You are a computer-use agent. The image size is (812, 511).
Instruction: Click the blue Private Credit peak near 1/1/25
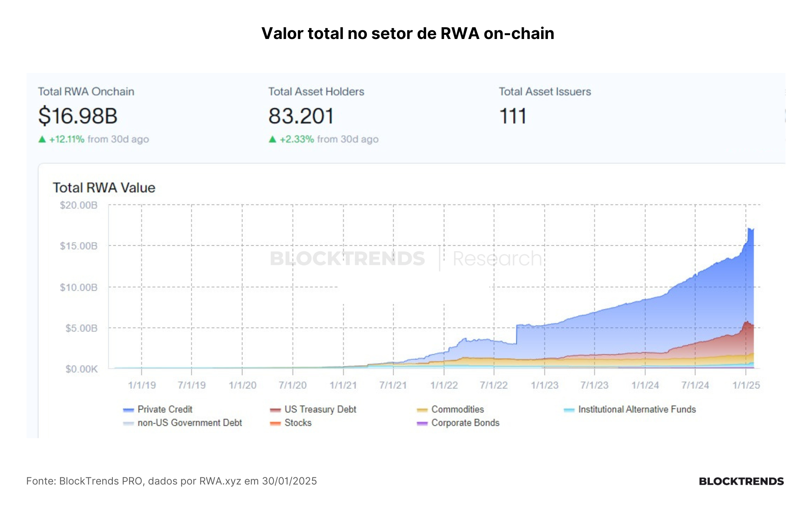750,229
